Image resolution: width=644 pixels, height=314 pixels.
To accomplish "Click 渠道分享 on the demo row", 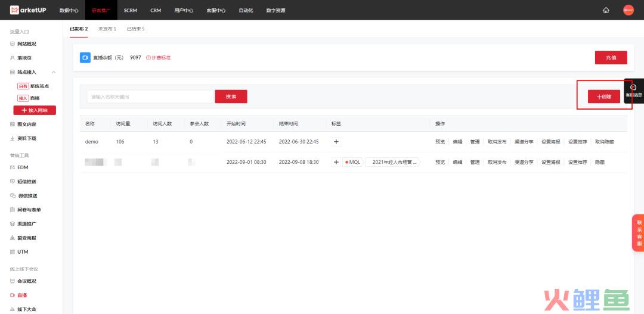I will pyautogui.click(x=524, y=142).
